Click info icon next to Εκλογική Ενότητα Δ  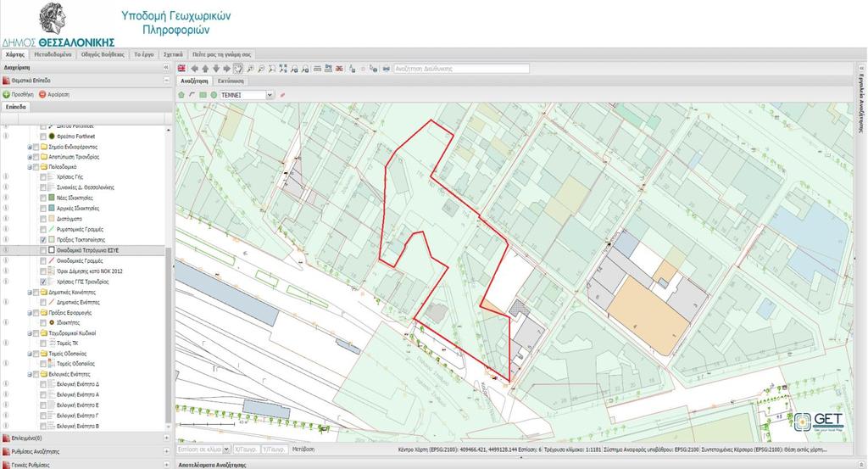pos(6,383)
